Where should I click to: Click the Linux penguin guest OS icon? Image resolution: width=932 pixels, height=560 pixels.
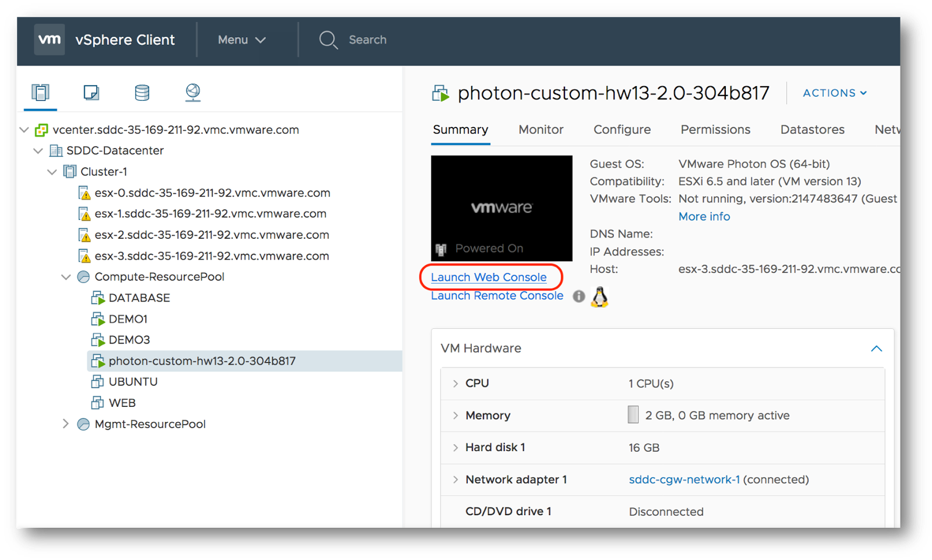tap(599, 296)
